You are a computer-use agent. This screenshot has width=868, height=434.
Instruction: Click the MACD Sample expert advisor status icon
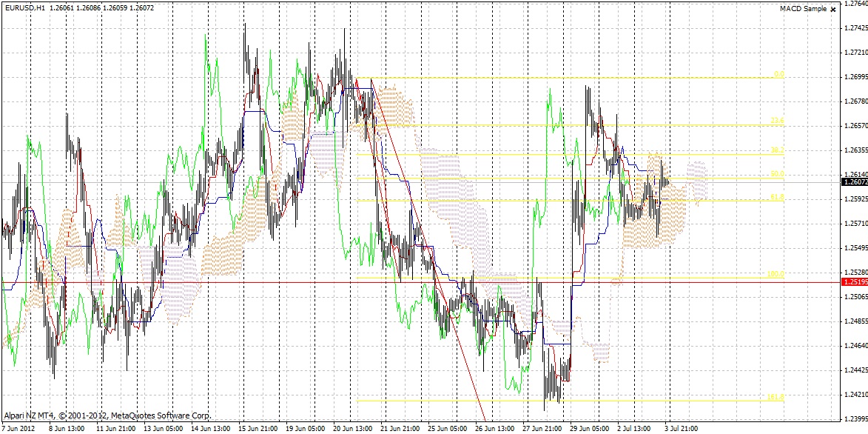pyautogui.click(x=833, y=9)
